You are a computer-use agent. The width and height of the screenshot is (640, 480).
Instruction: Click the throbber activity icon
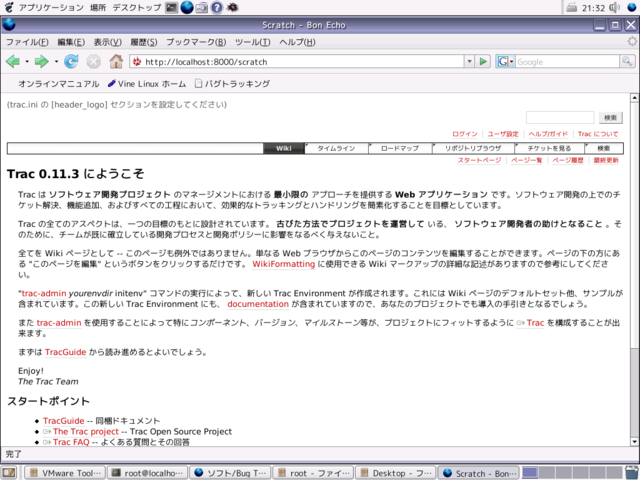click(632, 42)
